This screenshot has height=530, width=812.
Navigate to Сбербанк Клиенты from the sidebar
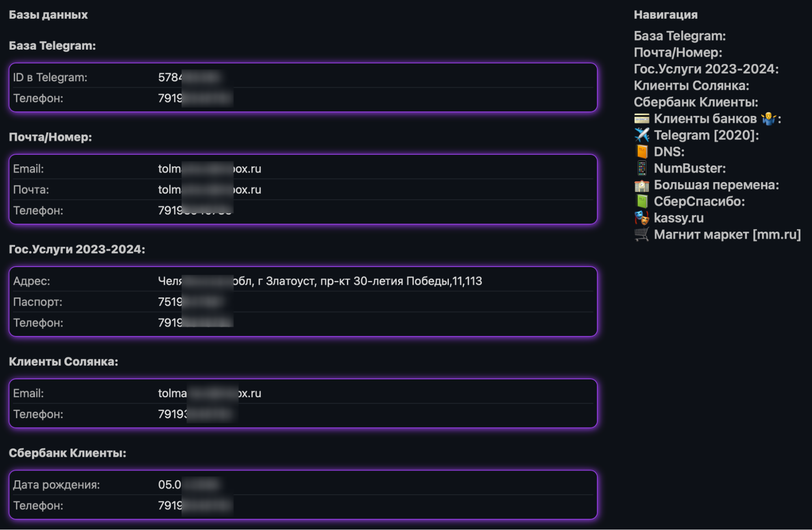[696, 102]
